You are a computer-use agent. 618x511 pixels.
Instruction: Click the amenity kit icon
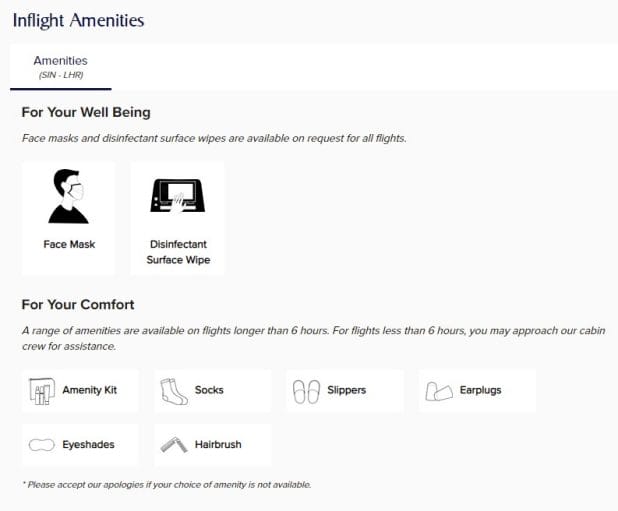(42, 391)
